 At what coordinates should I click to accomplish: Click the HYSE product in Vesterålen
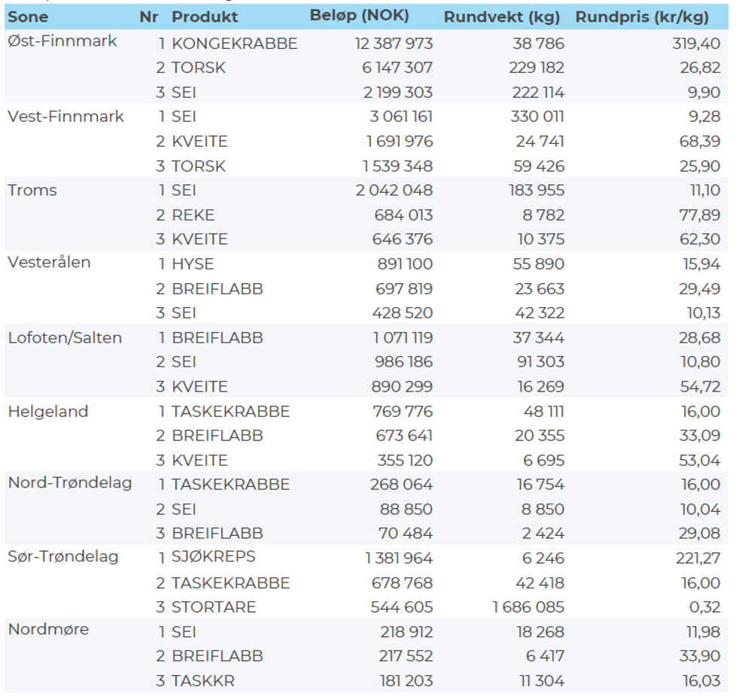[193, 264]
